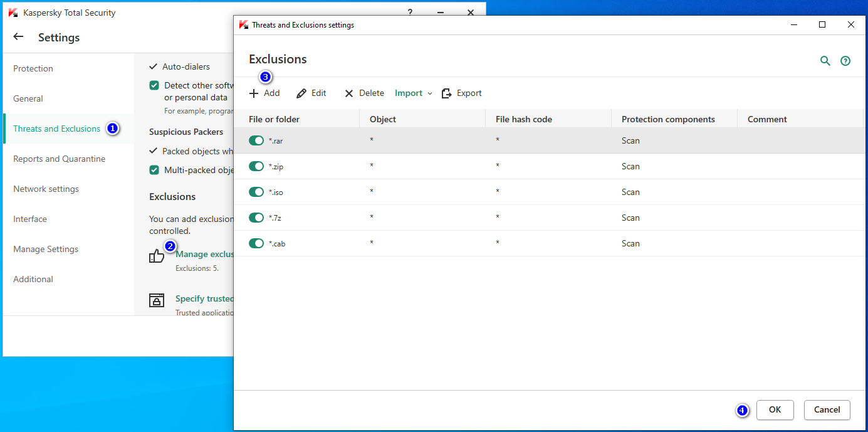
Task: Open the Protection settings section
Action: coord(33,68)
